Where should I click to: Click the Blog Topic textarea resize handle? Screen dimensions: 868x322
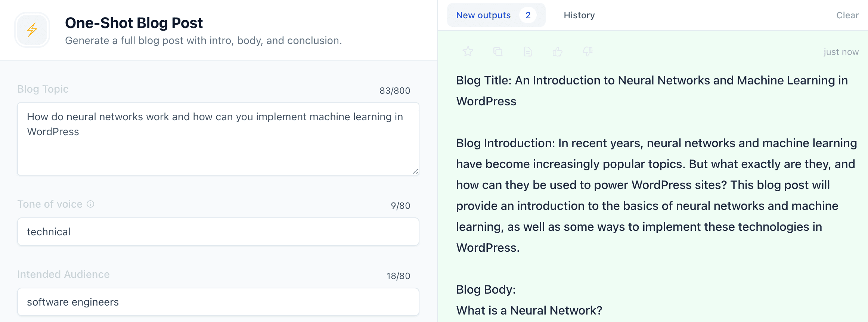point(415,171)
